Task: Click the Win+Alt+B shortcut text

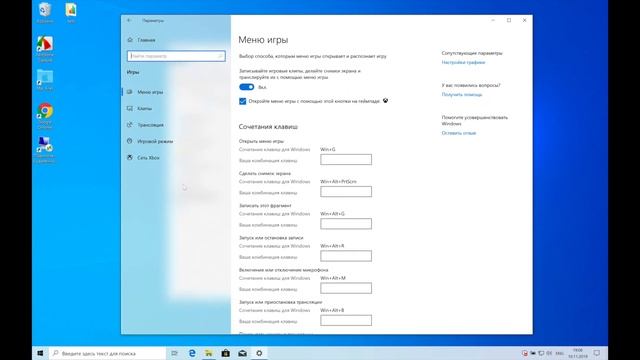Action: [x=332, y=311]
